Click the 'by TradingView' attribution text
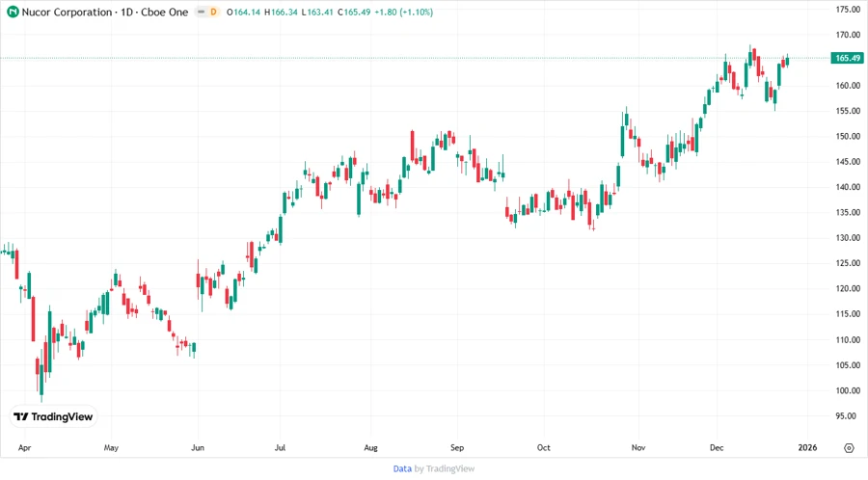Viewport: 868px width, 480px height. click(445, 468)
